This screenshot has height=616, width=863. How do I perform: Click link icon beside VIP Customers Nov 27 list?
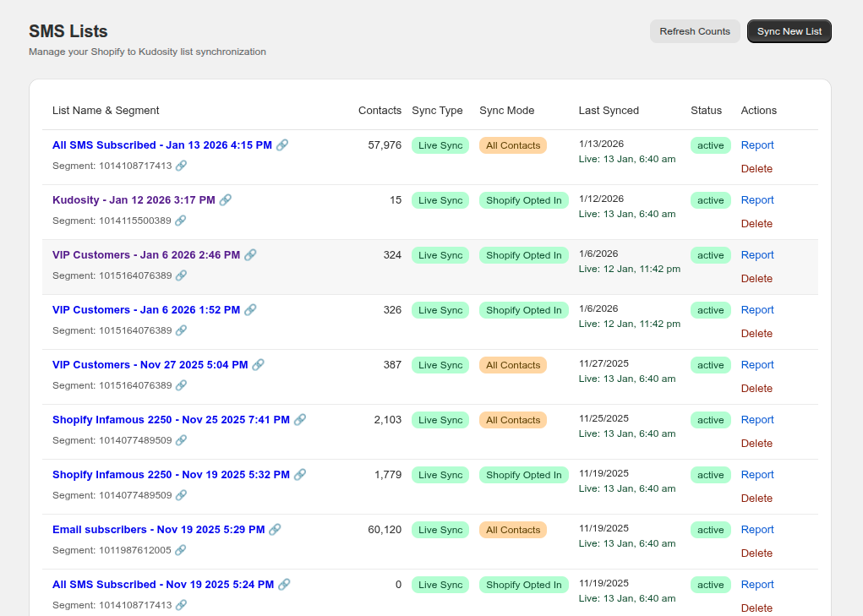(258, 365)
